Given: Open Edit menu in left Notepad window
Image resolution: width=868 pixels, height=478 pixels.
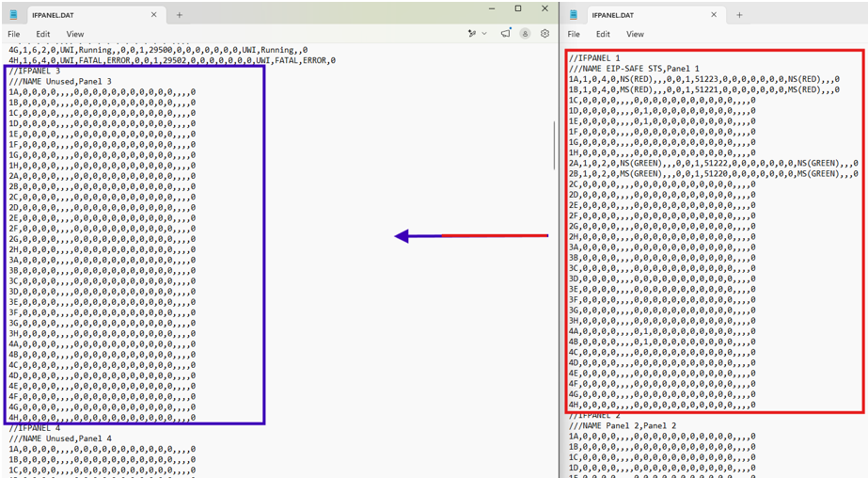Looking at the screenshot, I should 43,34.
